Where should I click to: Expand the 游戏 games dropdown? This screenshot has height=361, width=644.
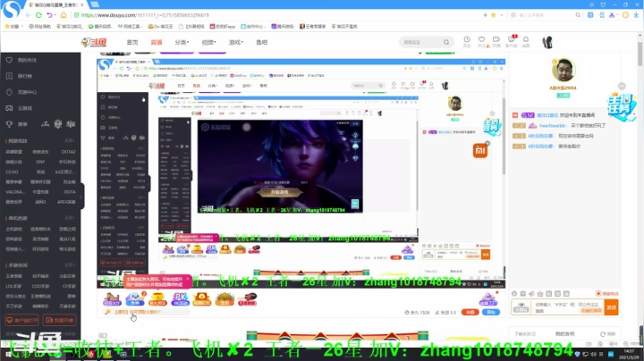pyautogui.click(x=236, y=42)
